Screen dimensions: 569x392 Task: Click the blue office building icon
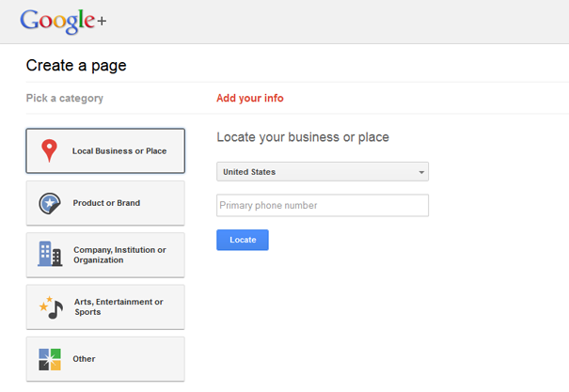click(50, 254)
